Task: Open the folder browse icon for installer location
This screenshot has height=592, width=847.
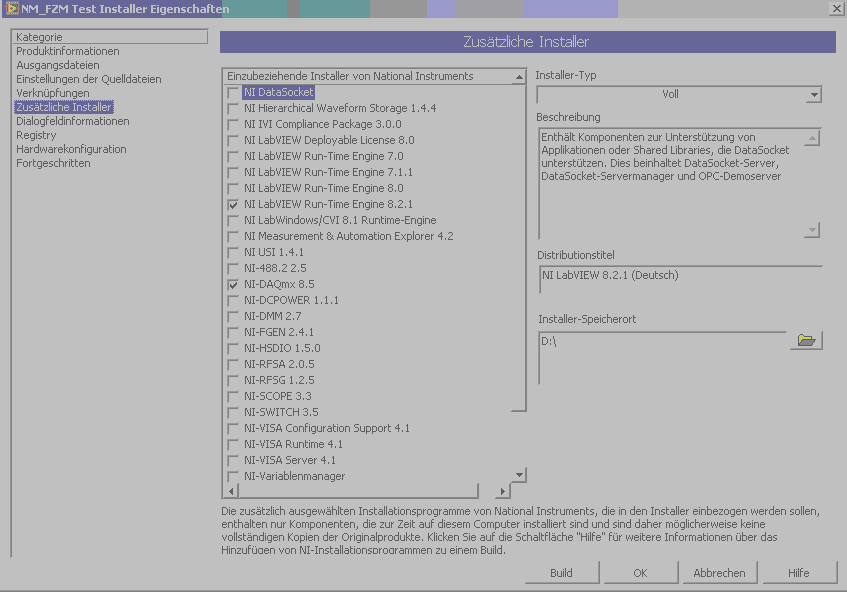Action: click(806, 340)
